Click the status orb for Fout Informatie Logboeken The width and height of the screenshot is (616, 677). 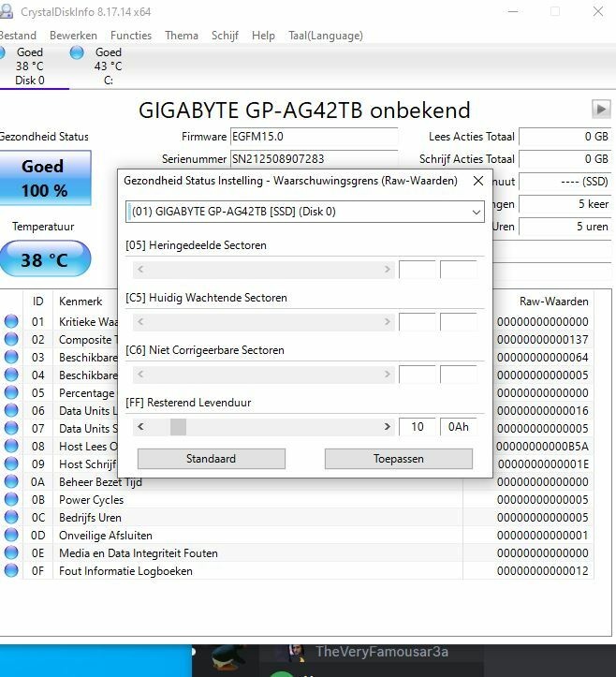tap(11, 571)
